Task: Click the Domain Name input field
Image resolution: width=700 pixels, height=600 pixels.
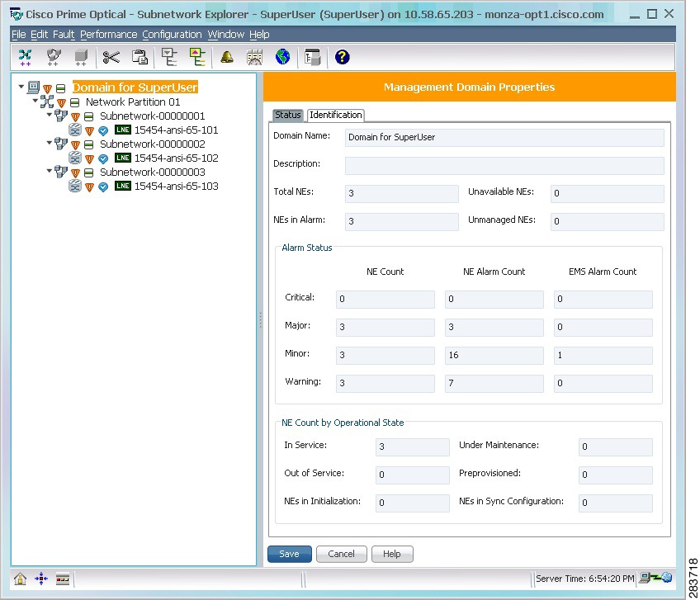Action: click(504, 138)
